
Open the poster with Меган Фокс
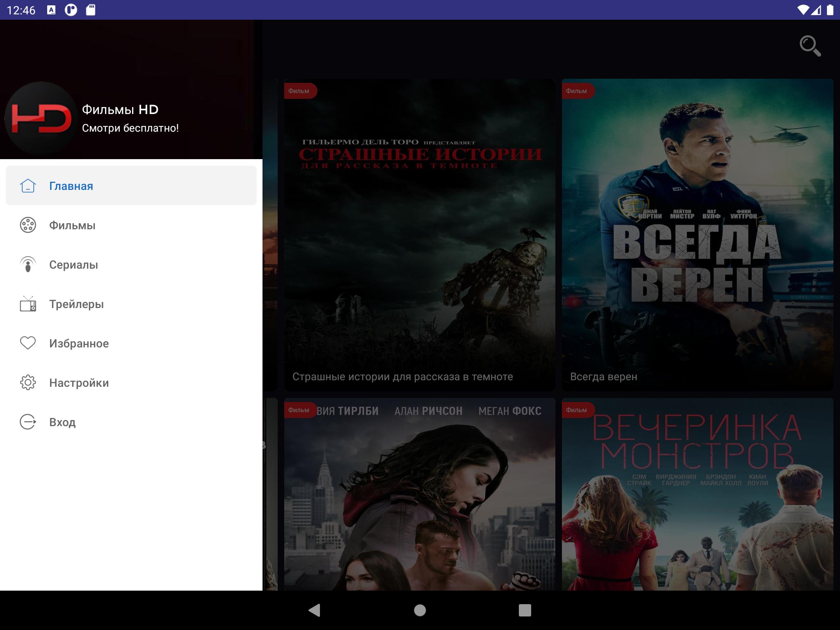pyautogui.click(x=420, y=494)
